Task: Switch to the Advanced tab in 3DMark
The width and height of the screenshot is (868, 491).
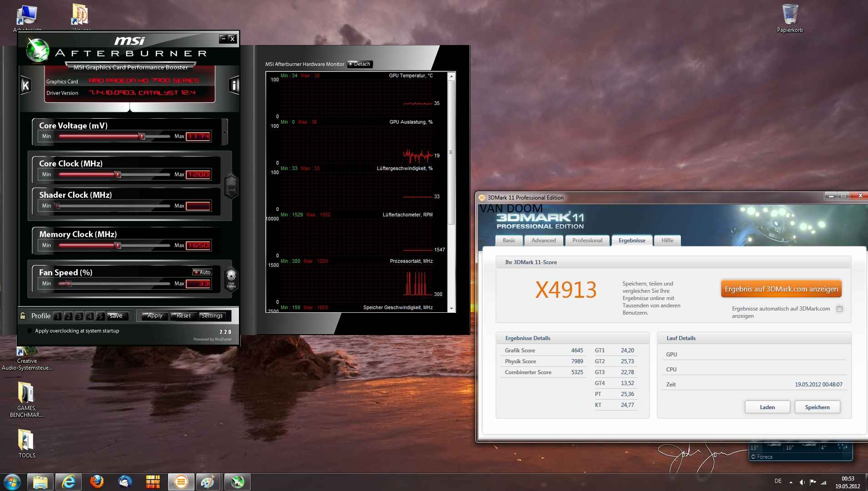Action: pos(544,240)
